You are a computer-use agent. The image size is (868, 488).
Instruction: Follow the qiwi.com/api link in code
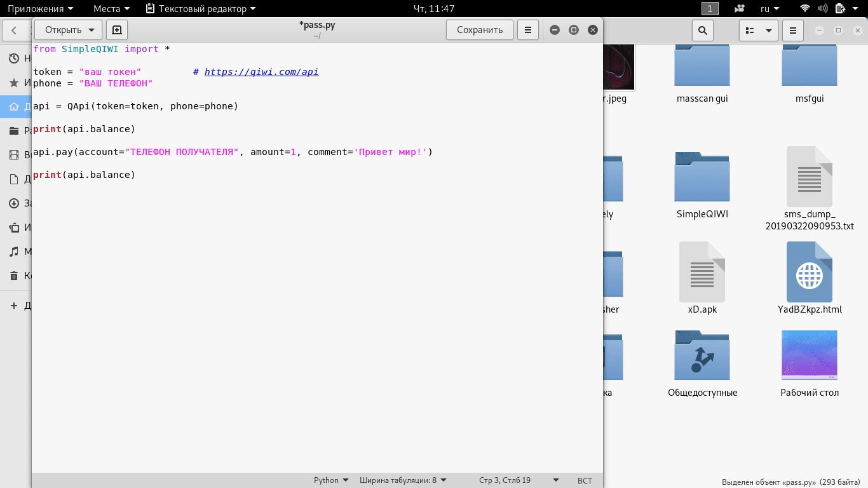click(261, 72)
